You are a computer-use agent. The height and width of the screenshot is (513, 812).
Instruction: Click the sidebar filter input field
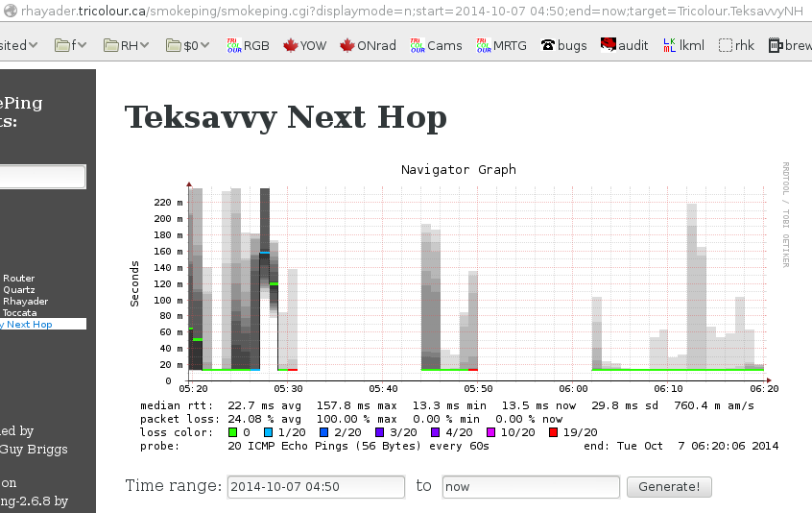(x=42, y=177)
